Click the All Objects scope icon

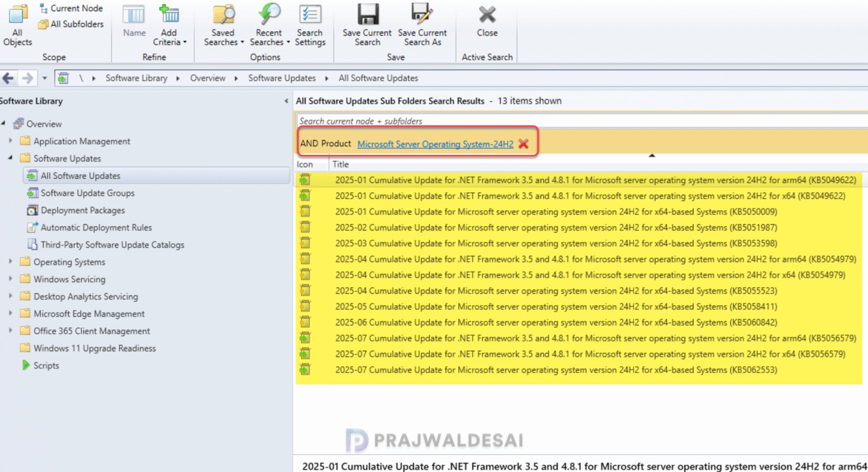[18, 15]
